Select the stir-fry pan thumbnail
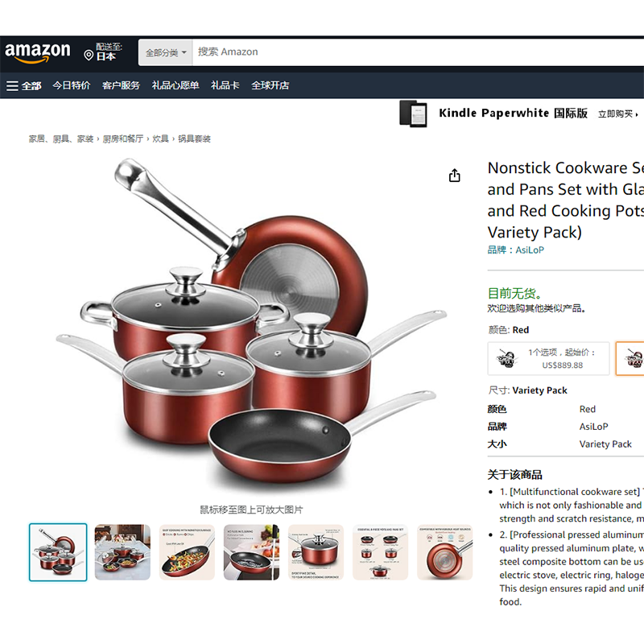644x644 pixels. click(187, 552)
